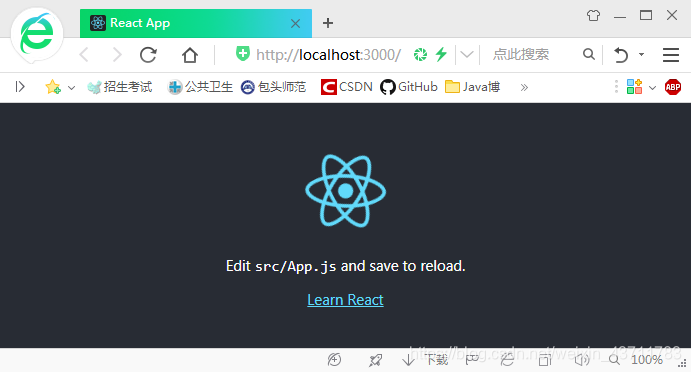Click the React logo image
The image size is (691, 372).
pyautogui.click(x=346, y=191)
